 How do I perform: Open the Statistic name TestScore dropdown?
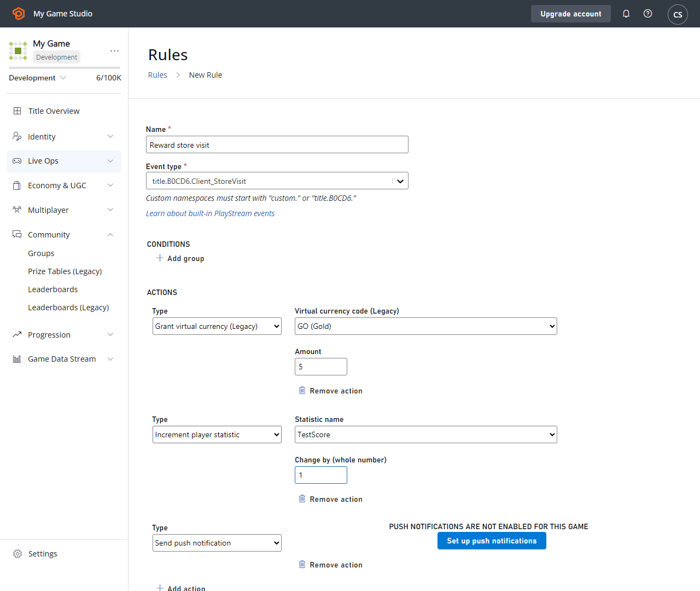(426, 434)
